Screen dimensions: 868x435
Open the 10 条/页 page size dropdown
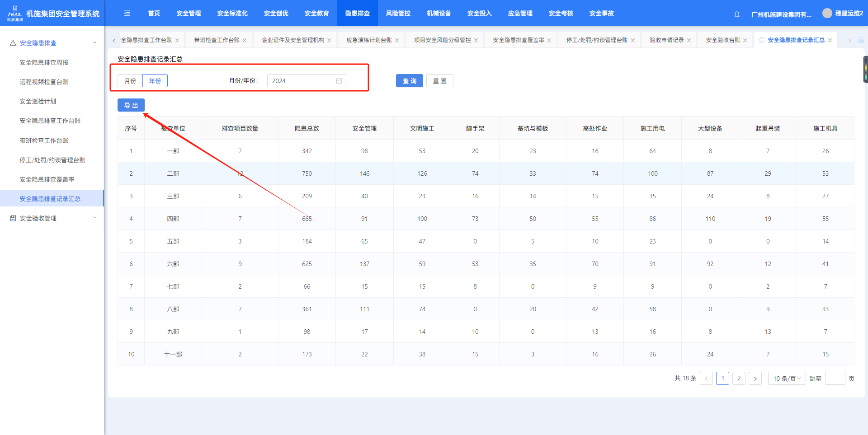787,379
